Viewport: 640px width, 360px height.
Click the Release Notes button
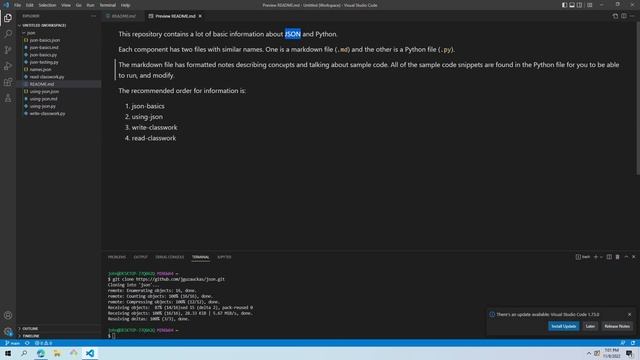(617, 326)
